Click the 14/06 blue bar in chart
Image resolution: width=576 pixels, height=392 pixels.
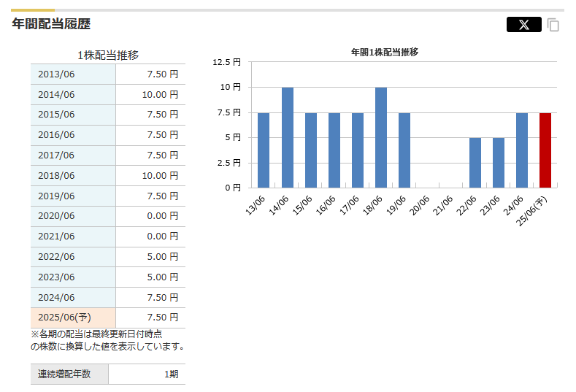tap(287, 137)
